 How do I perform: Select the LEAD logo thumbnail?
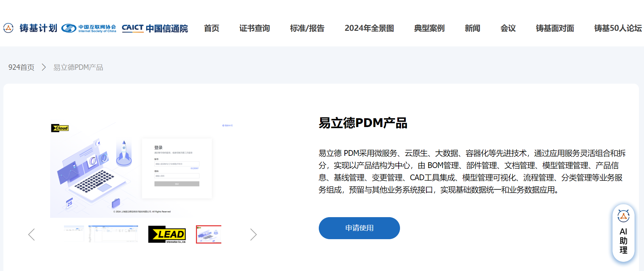point(167,234)
